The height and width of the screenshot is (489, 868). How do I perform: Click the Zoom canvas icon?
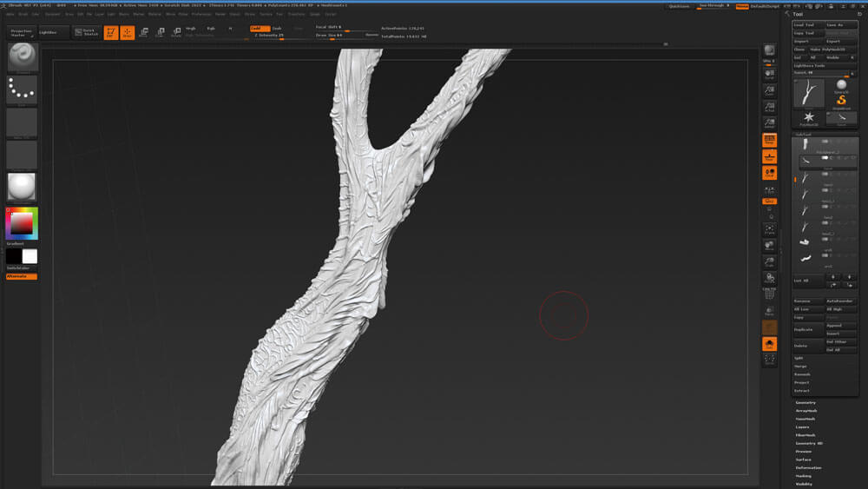[769, 91]
